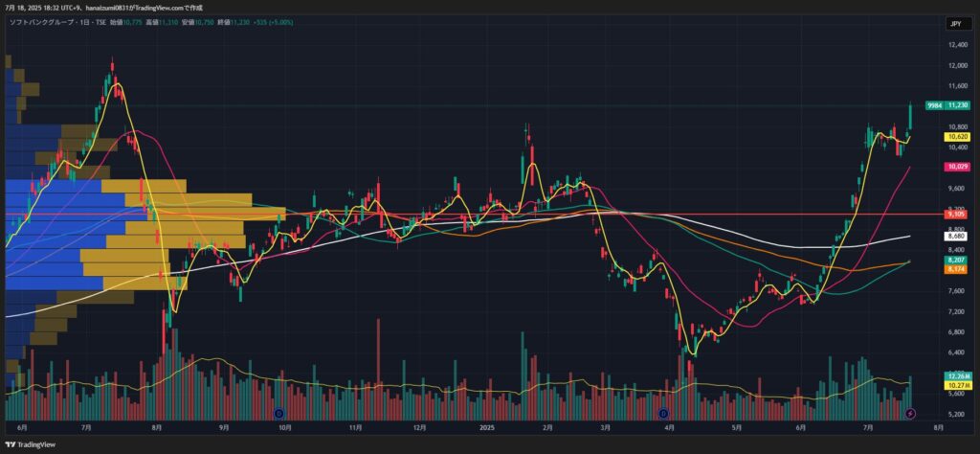The width and height of the screenshot is (980, 454).
Task: Click the 11月 time axis label
Action: click(355, 428)
